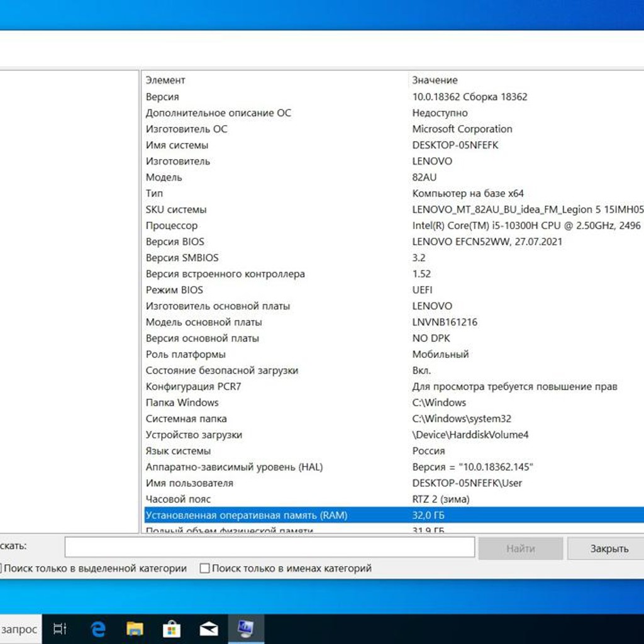The height and width of the screenshot is (644, 644).
Task: Select the Тип row
Action: (394, 194)
